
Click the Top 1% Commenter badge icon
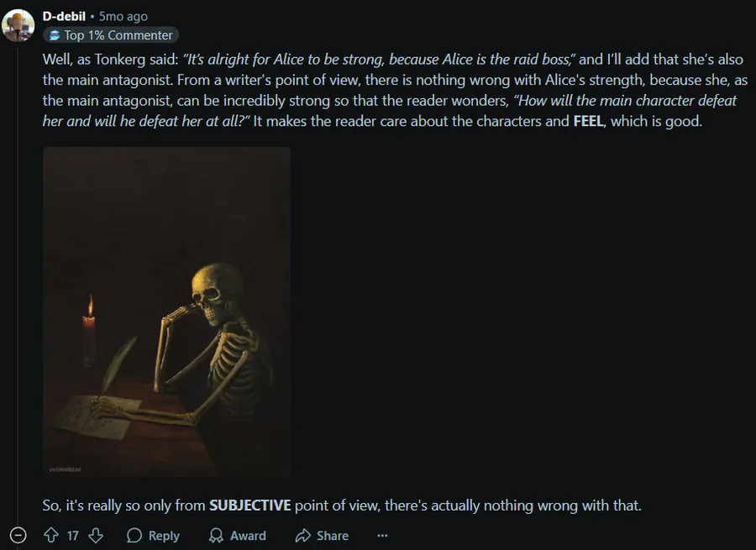coord(55,35)
